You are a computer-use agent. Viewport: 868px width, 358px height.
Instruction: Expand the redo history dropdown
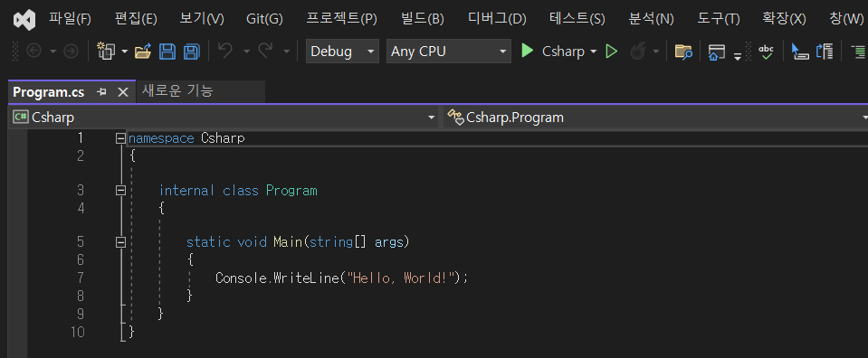click(286, 52)
